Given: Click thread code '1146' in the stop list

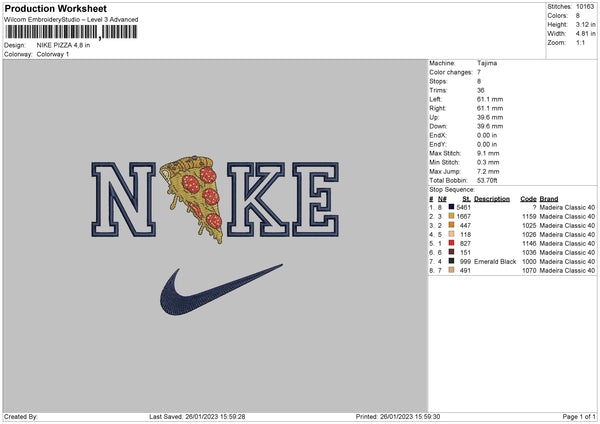Looking at the screenshot, I should pyautogui.click(x=529, y=243).
